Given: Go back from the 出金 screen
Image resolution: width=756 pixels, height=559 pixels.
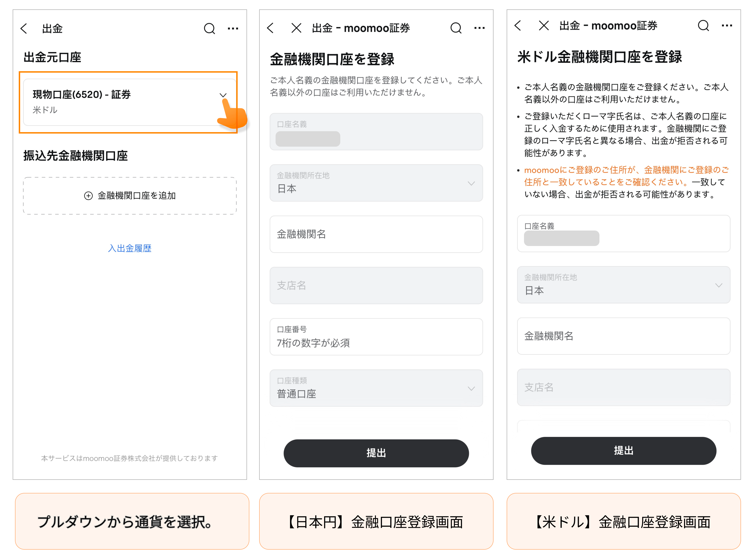Looking at the screenshot, I should pyautogui.click(x=24, y=28).
